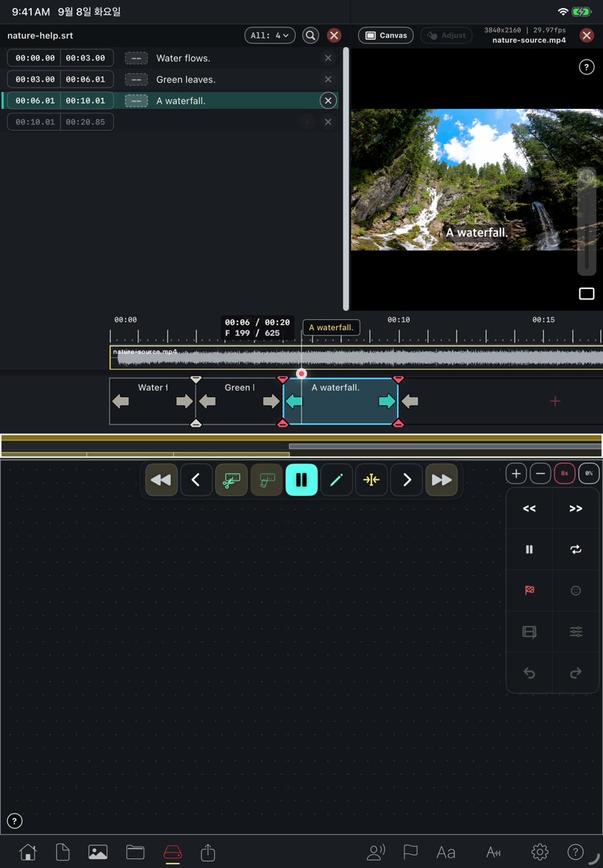Zoom out timeline with minus button
Screen dimensions: 603x868
coord(540,473)
